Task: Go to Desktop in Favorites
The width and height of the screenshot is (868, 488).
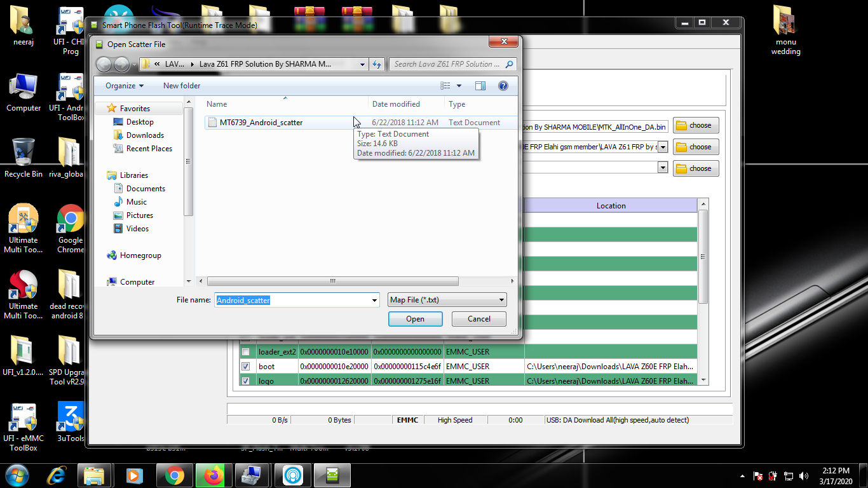Action: 140,122
